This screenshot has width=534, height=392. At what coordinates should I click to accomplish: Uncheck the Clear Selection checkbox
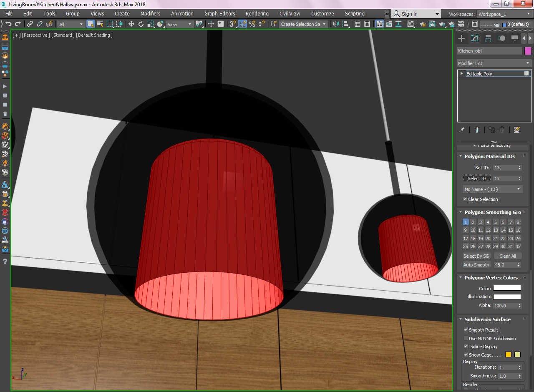(x=465, y=199)
